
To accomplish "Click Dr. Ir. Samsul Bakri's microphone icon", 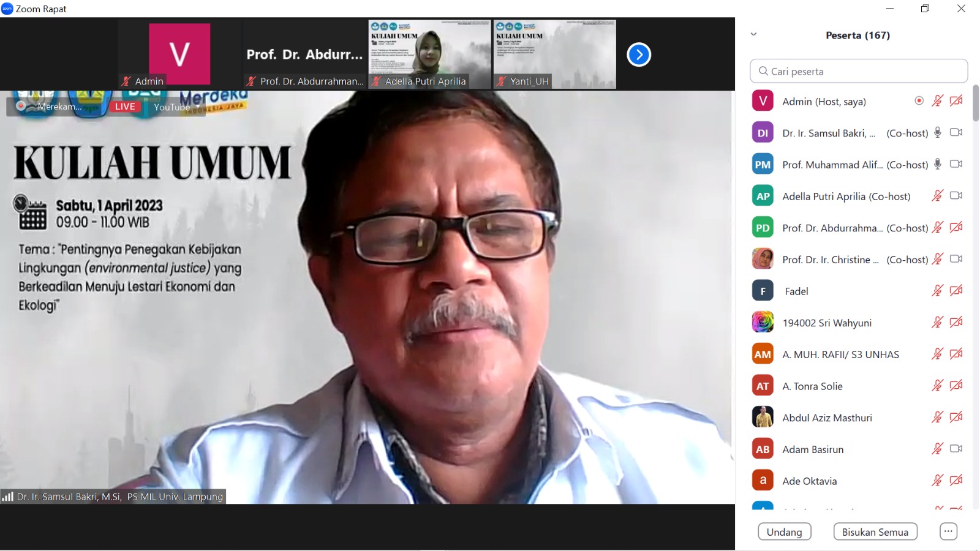I will (x=937, y=133).
